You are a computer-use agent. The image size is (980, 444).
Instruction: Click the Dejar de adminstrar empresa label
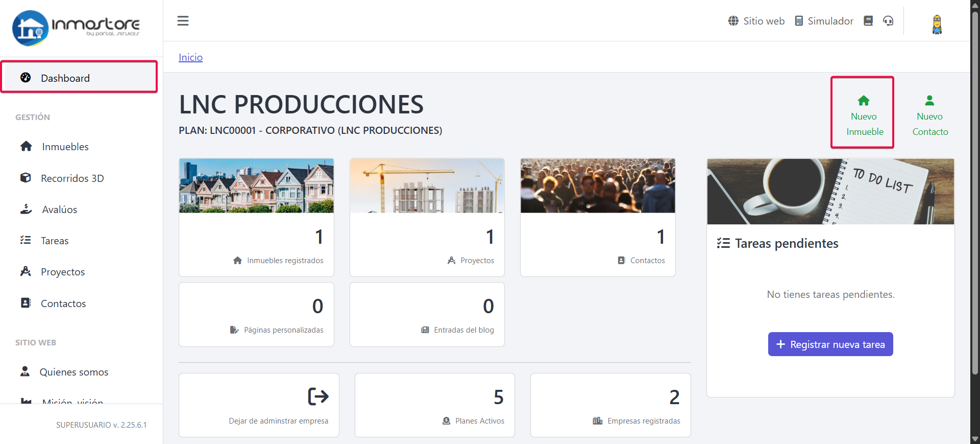click(278, 421)
